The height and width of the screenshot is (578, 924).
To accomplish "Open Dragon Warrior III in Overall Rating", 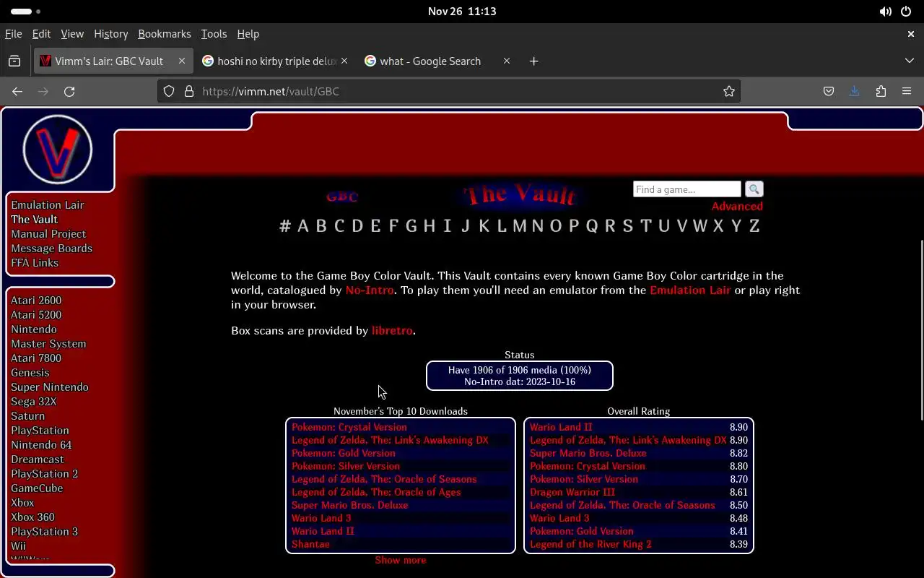I will (x=572, y=492).
